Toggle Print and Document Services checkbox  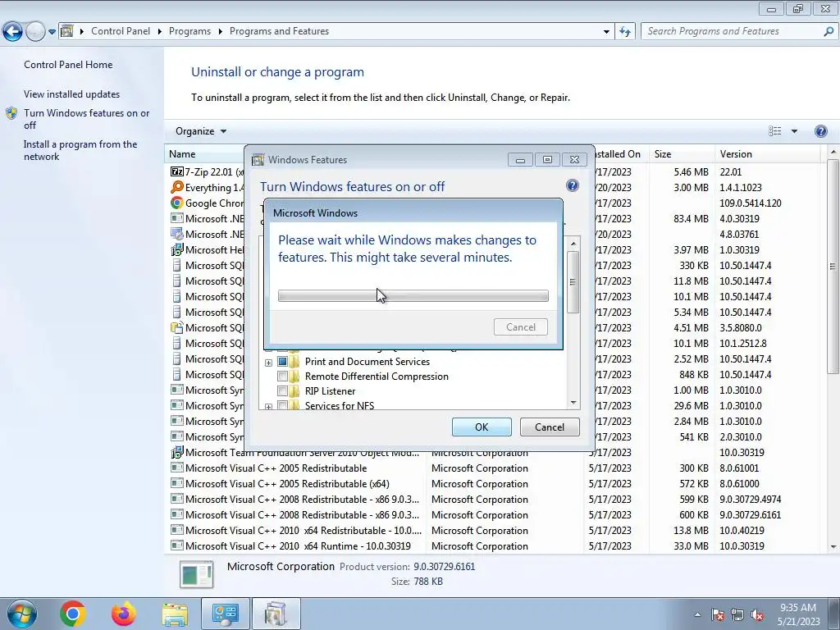tap(282, 362)
